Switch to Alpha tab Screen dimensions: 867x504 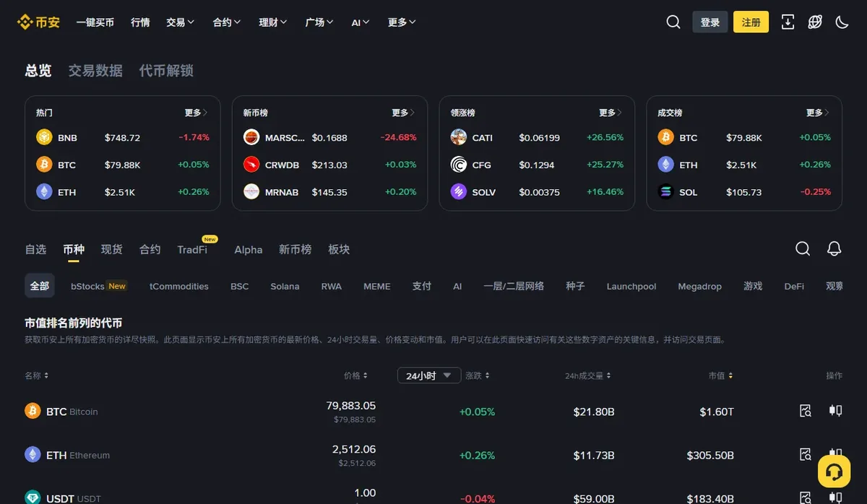click(x=249, y=249)
